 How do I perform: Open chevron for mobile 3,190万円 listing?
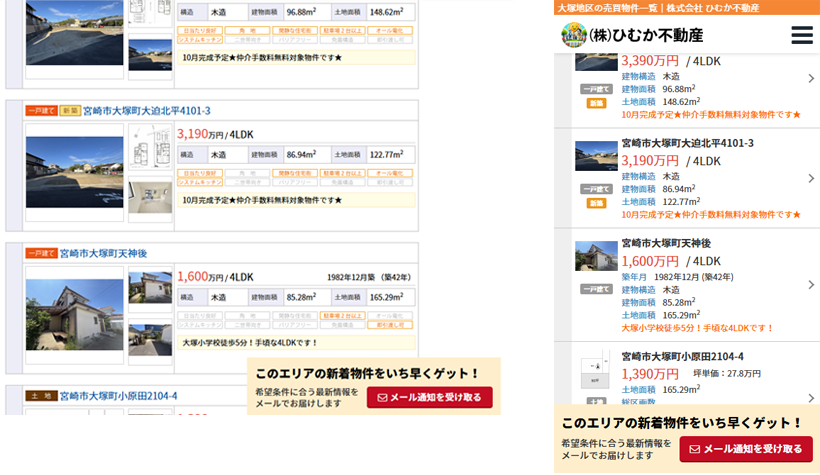click(x=811, y=178)
